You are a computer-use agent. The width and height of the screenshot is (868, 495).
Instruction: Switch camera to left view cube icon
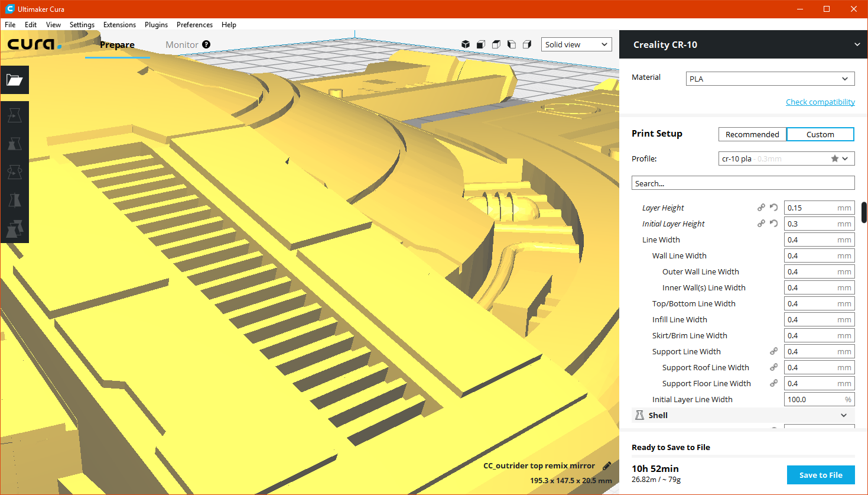(512, 44)
